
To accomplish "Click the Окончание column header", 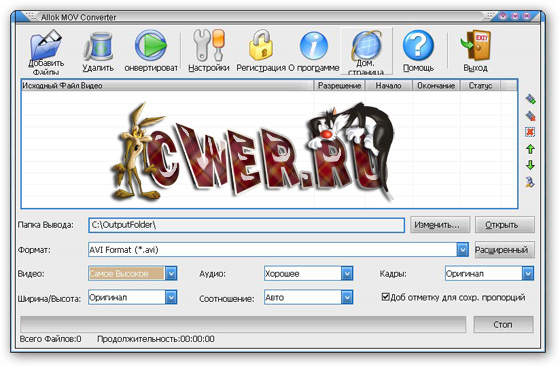I will [436, 86].
